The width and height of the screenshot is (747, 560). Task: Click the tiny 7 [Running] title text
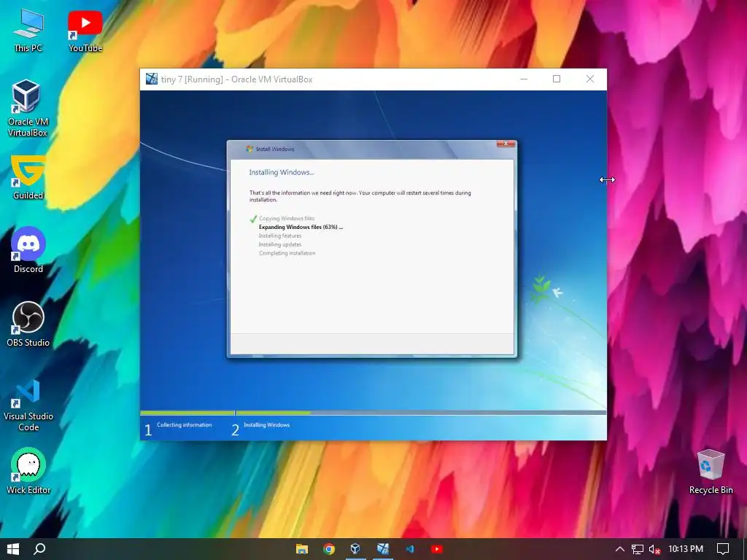[x=237, y=79]
